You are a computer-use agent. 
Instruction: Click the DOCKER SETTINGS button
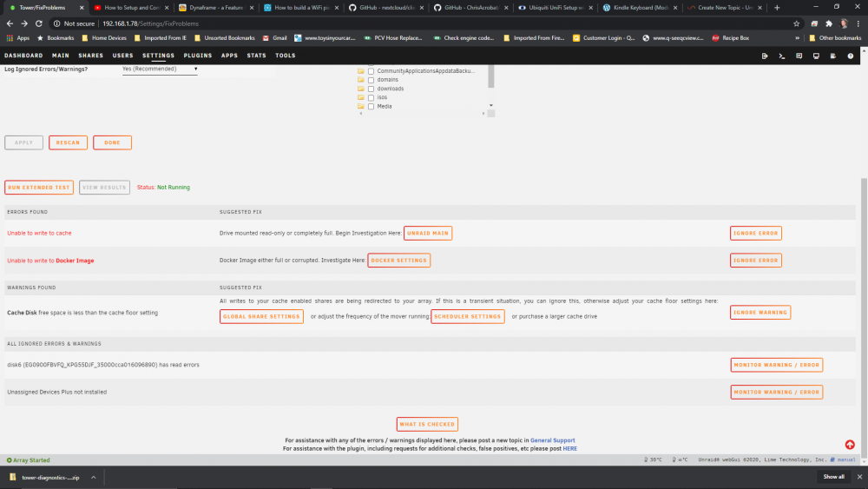399,261
